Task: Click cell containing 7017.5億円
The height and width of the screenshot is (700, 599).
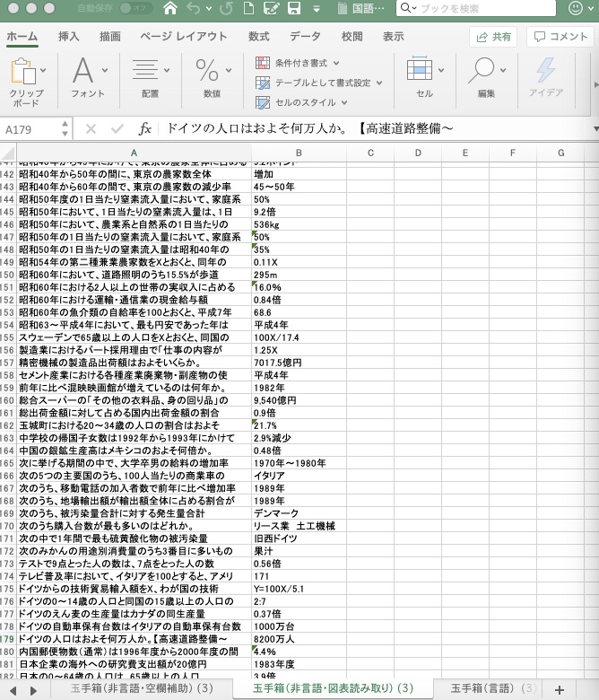Action: [x=299, y=363]
